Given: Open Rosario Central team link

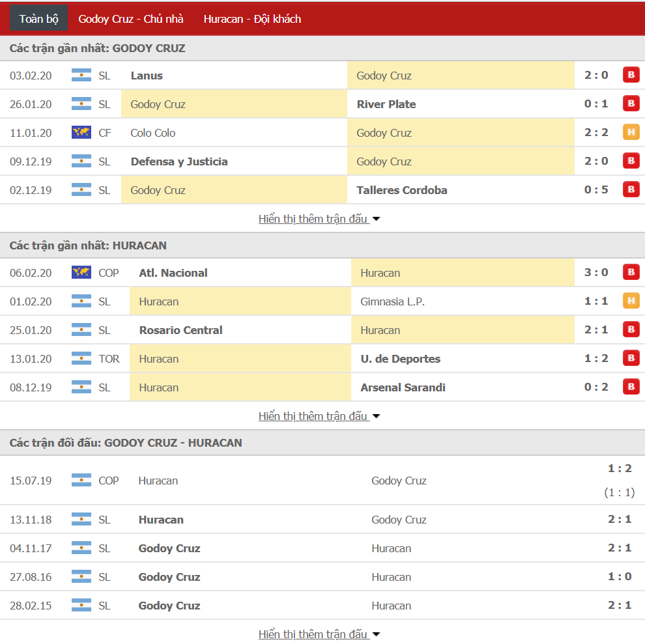Looking at the screenshot, I should click(180, 330).
